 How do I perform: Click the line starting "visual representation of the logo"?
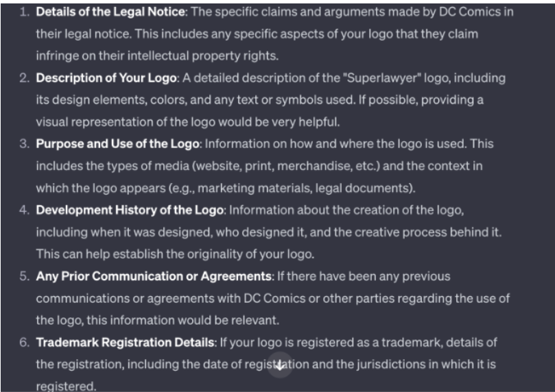tap(187, 122)
